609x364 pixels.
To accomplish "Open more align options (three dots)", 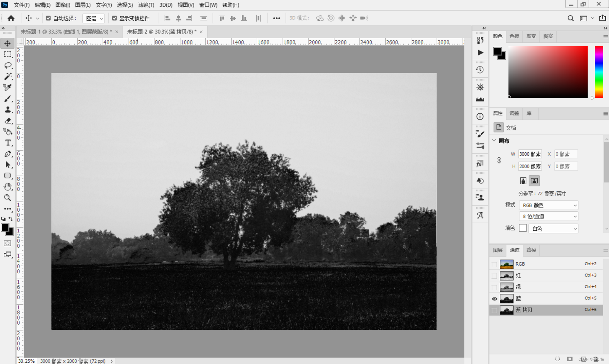I will (x=277, y=18).
